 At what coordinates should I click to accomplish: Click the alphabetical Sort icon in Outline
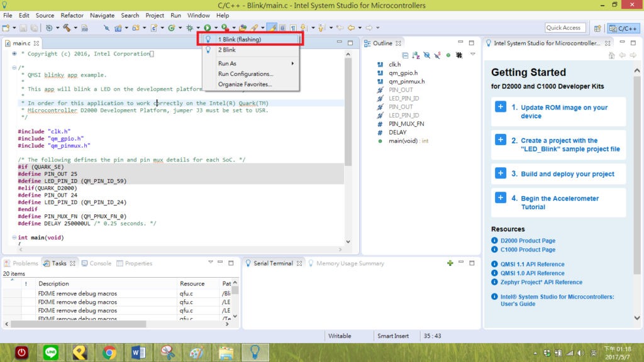tap(416, 55)
